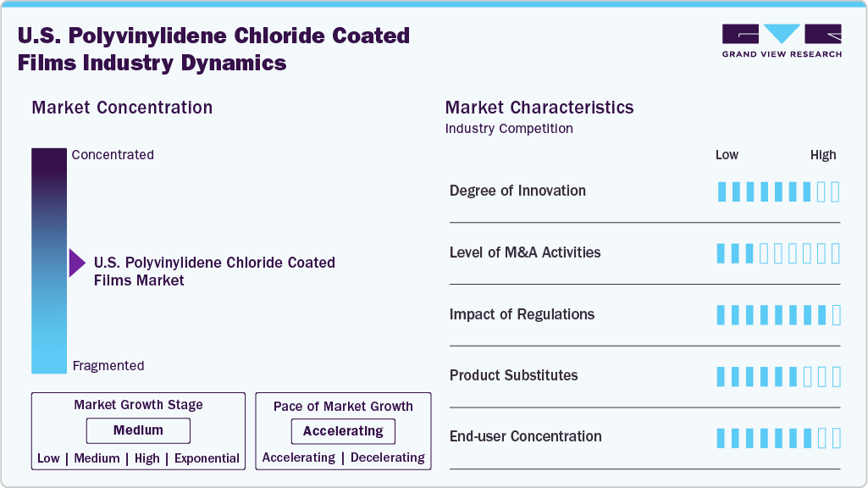Image resolution: width=868 pixels, height=488 pixels.
Task: Click the Grand View Research logo
Action: (782, 41)
